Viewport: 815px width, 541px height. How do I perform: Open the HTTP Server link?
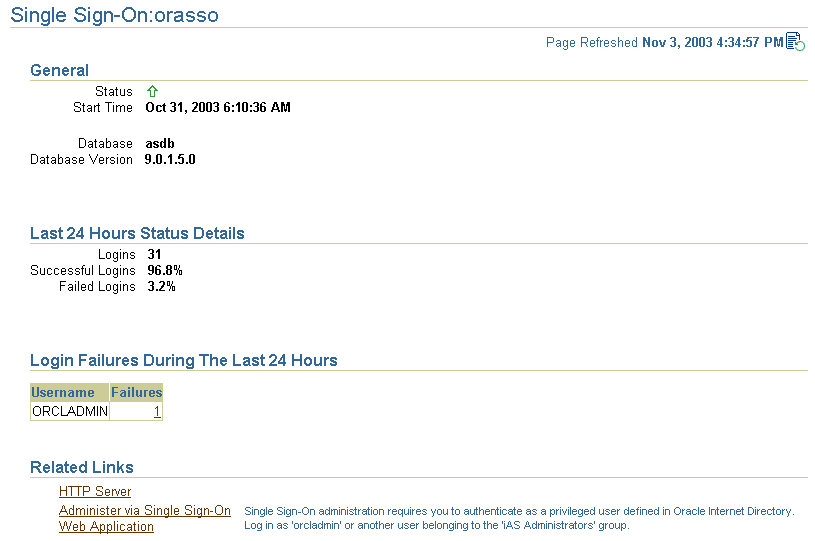[x=95, y=491]
